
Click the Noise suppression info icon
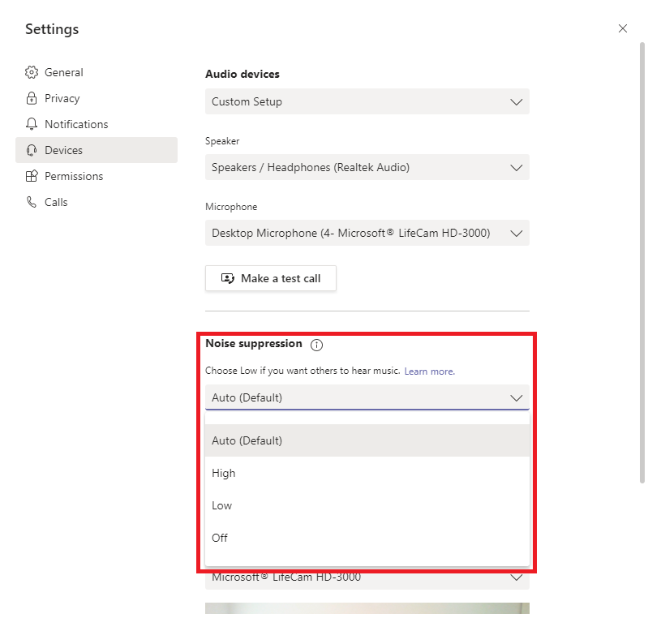pos(316,345)
